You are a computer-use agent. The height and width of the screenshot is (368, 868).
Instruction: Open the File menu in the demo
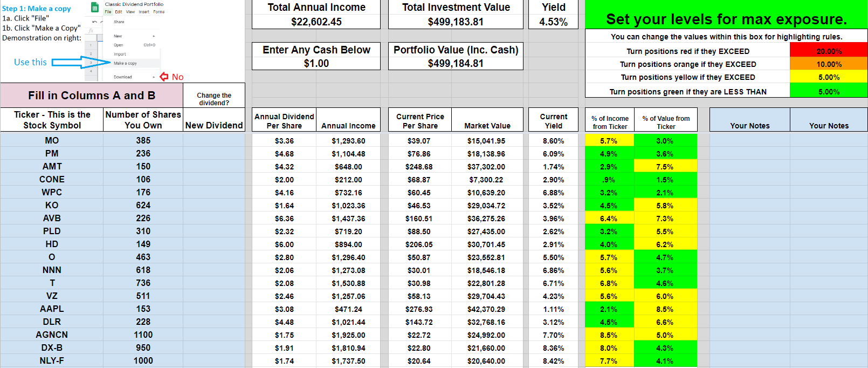[108, 12]
